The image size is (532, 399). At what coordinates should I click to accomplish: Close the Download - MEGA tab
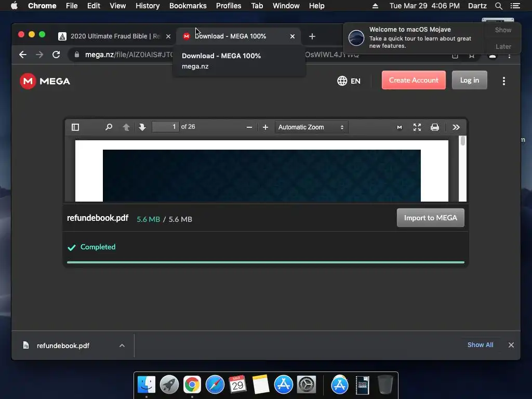pyautogui.click(x=292, y=36)
